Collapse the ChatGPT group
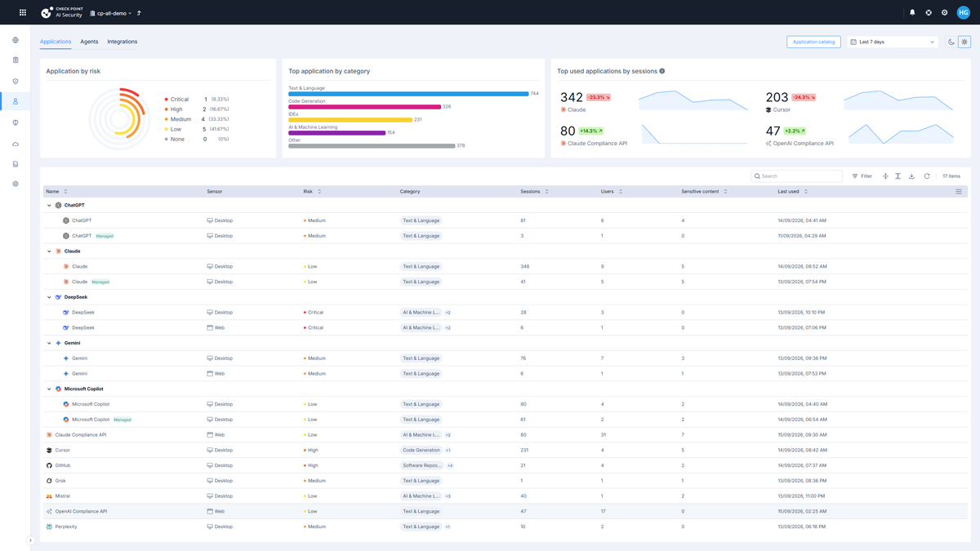Viewport: 980px width, 551px height. (x=49, y=206)
